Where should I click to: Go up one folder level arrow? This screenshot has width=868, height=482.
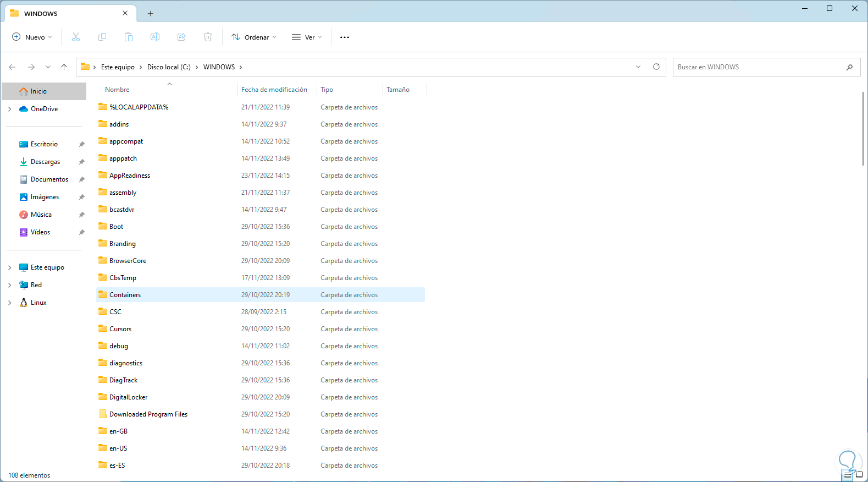click(64, 67)
